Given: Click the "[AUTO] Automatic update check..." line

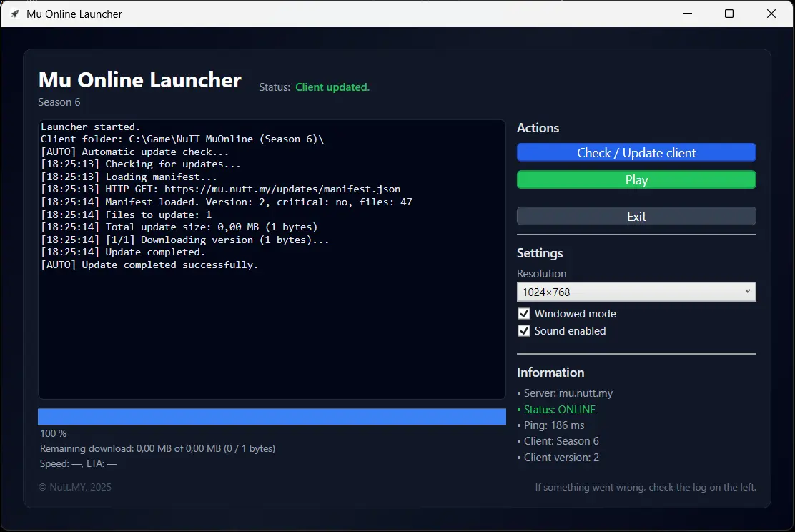Looking at the screenshot, I should 135,152.
